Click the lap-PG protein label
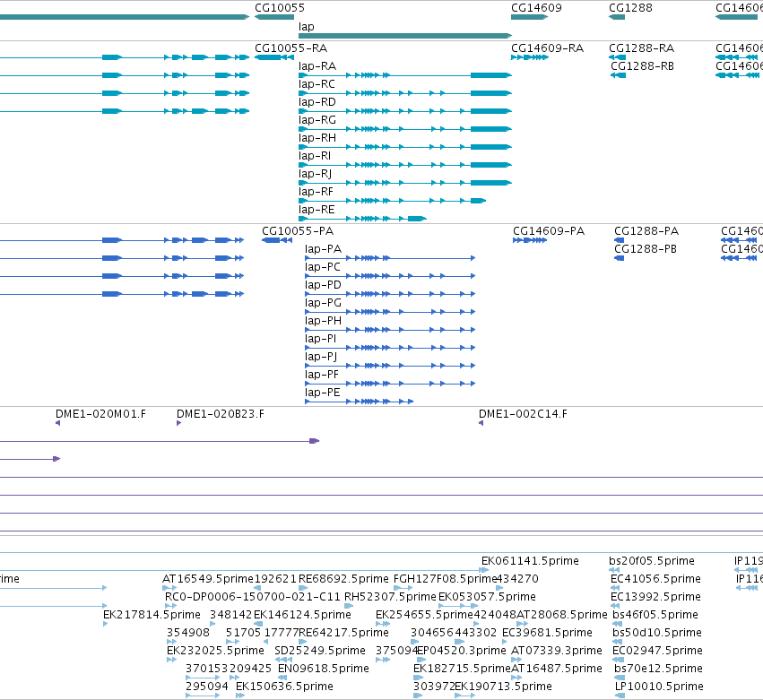 323,303
